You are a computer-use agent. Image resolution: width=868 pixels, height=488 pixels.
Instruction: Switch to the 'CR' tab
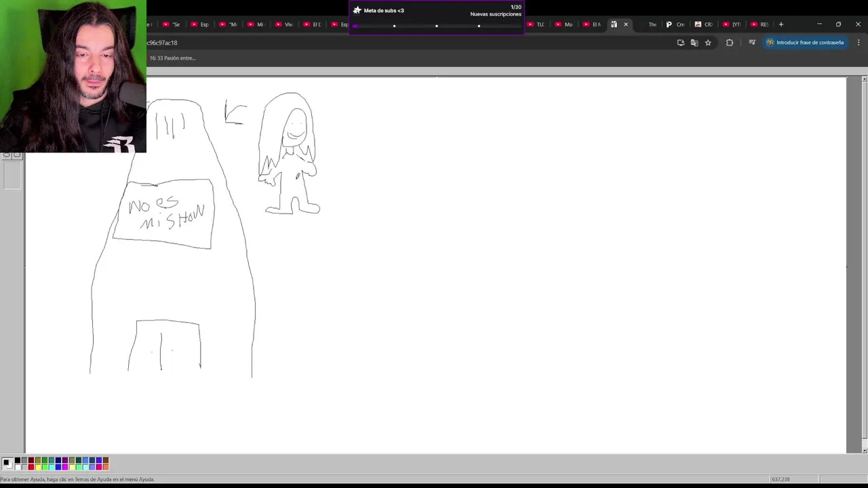click(x=704, y=24)
